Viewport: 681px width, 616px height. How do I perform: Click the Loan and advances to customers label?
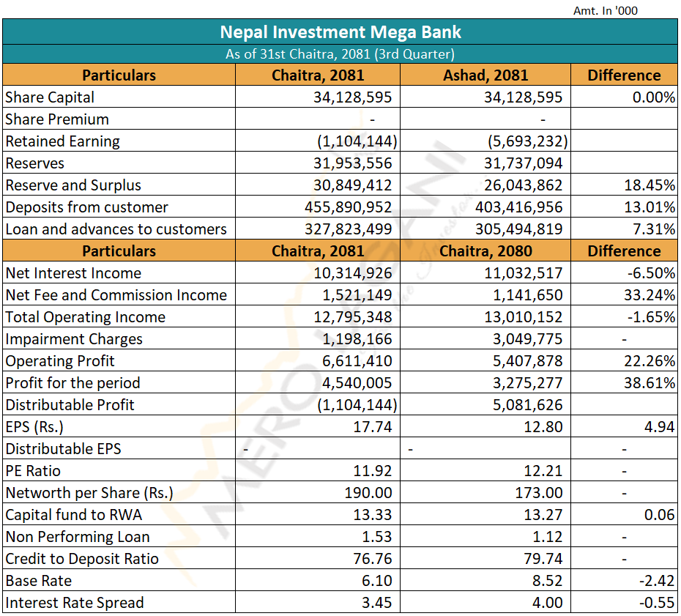coord(116,229)
